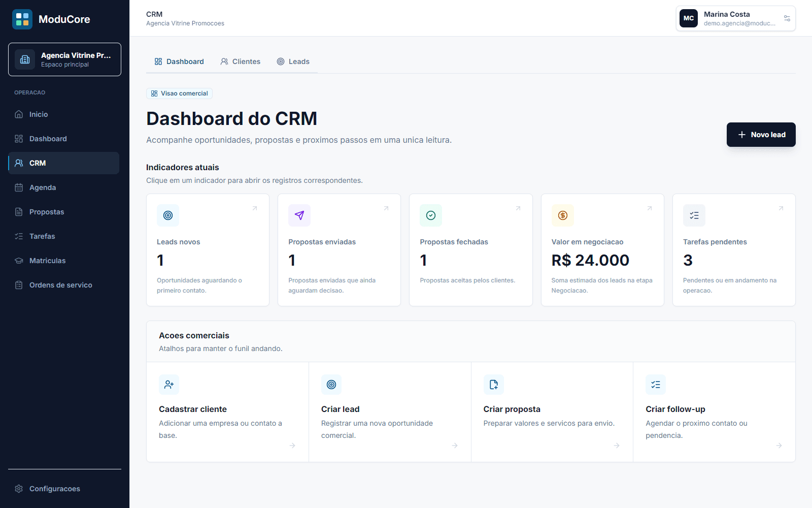
Task: Click the R$ 24.000 value
Action: [590, 260]
